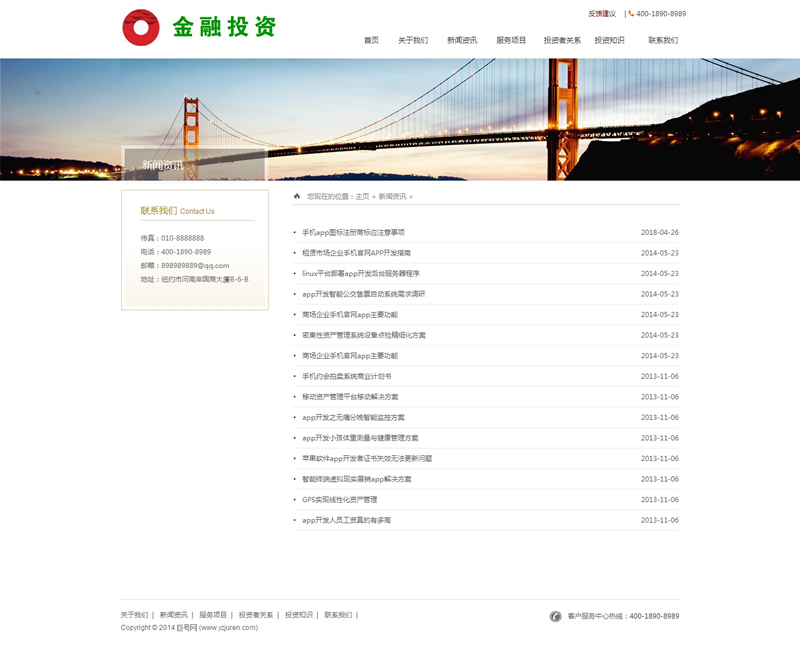Click the home icon in breadcrumb
This screenshot has height=661, width=800.
click(x=297, y=196)
